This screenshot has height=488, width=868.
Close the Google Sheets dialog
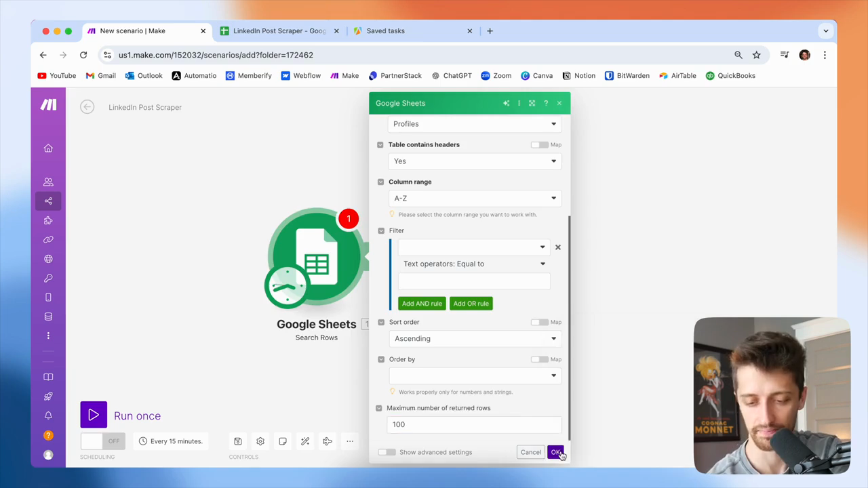[x=559, y=103]
